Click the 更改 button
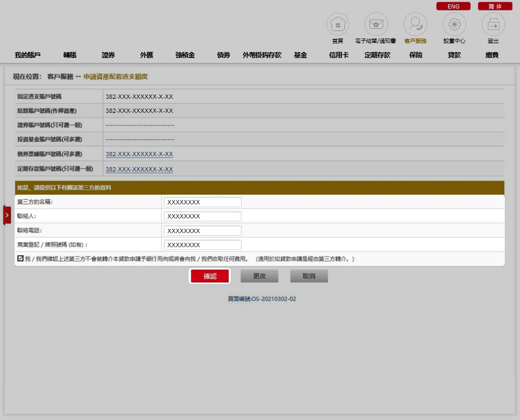Viewport: 520px width, 420px height. 259,277
